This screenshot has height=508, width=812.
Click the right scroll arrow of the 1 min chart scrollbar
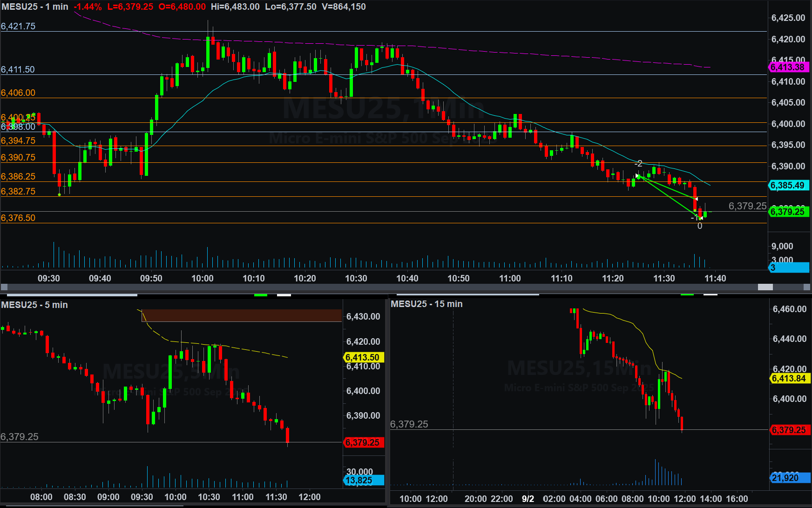coord(807,287)
